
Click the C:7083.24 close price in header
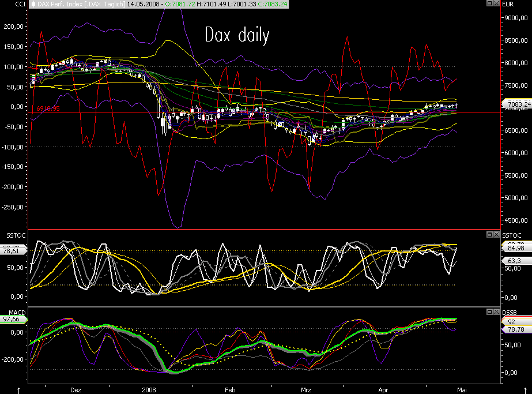[x=273, y=4]
